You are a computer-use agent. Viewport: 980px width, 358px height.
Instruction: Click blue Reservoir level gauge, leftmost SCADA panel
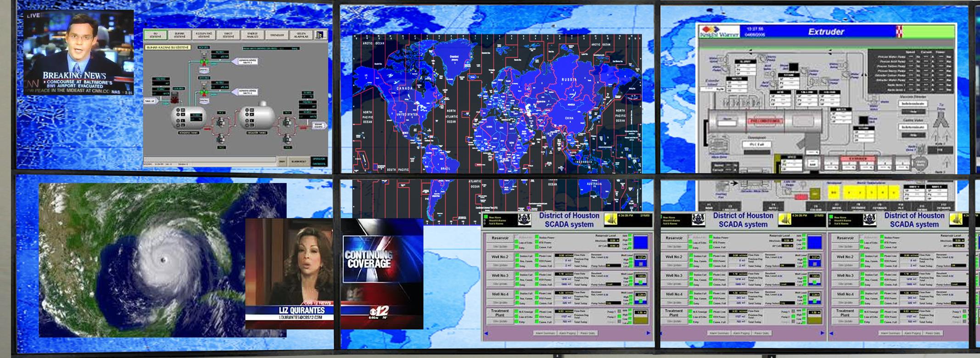pos(640,242)
